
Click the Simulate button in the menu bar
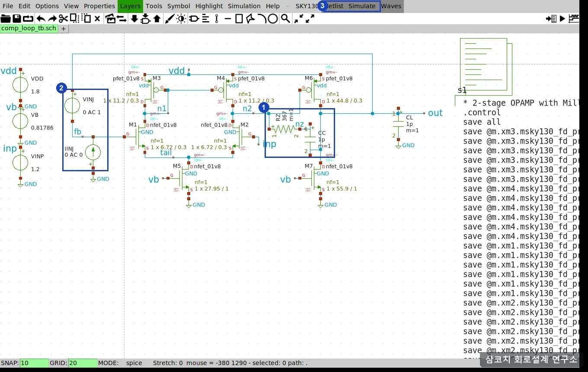(x=362, y=6)
